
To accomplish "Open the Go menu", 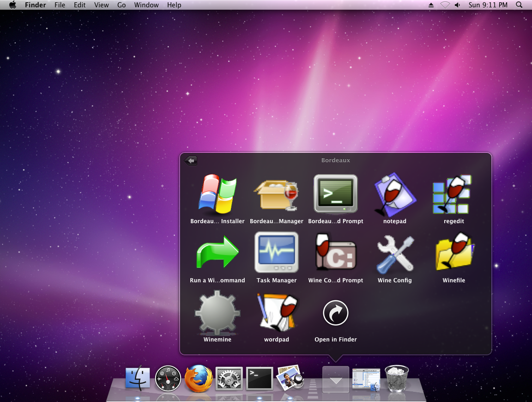I will click(x=121, y=5).
